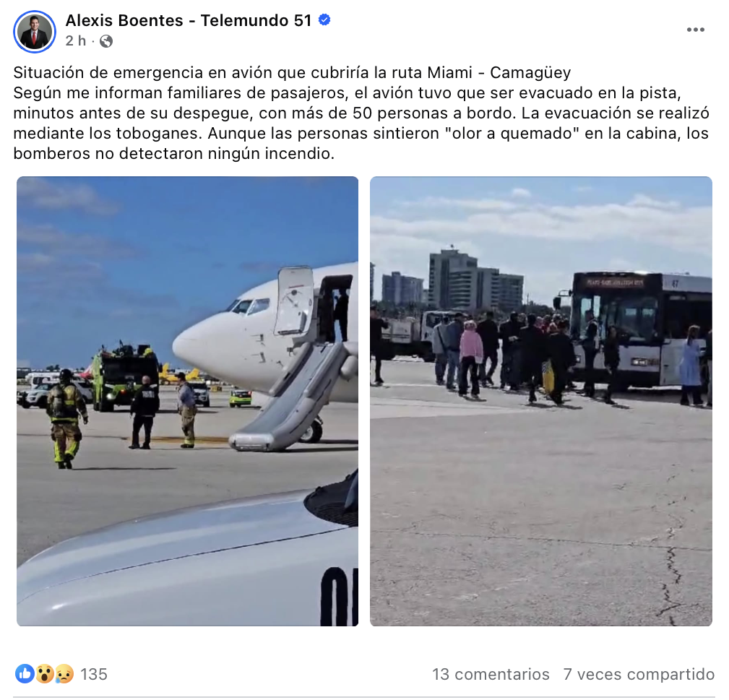Click the sad crying reaction emoji
Viewport: 729px width, 700px height.
click(64, 673)
